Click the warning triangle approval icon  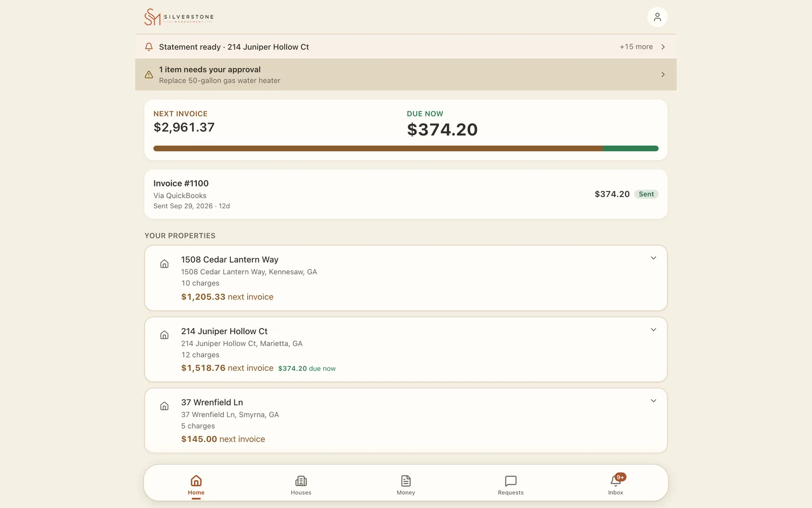149,75
